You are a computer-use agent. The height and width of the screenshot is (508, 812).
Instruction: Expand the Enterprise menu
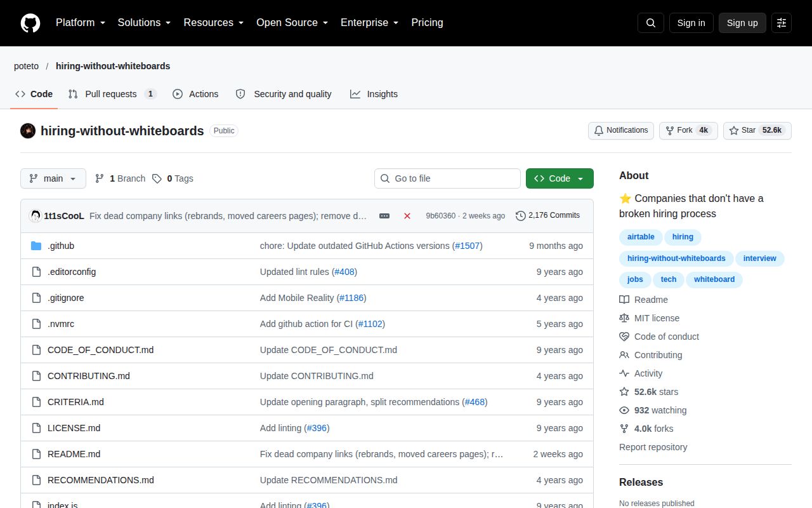point(370,23)
